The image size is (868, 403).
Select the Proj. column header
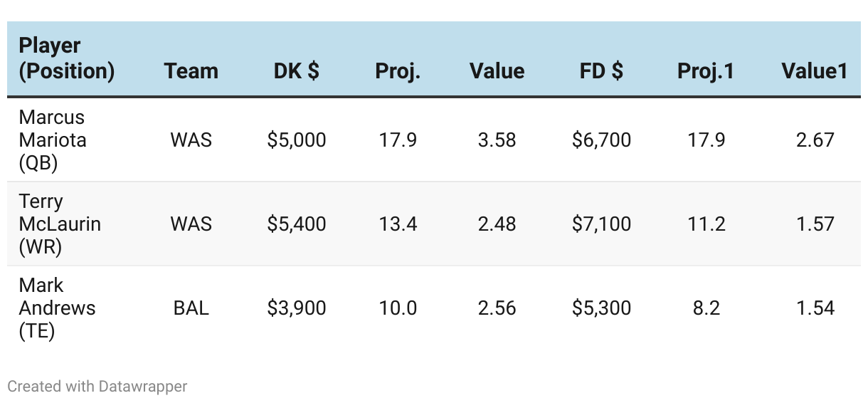point(398,71)
